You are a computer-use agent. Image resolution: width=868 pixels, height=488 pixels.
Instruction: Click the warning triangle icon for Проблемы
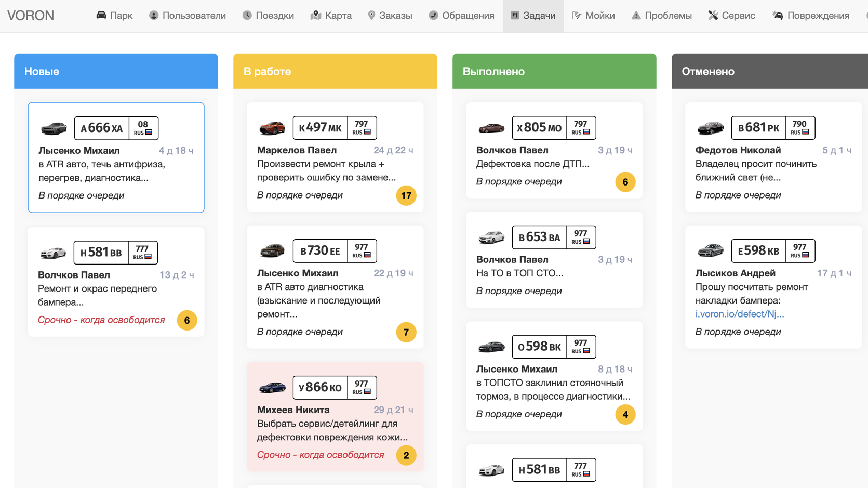636,15
